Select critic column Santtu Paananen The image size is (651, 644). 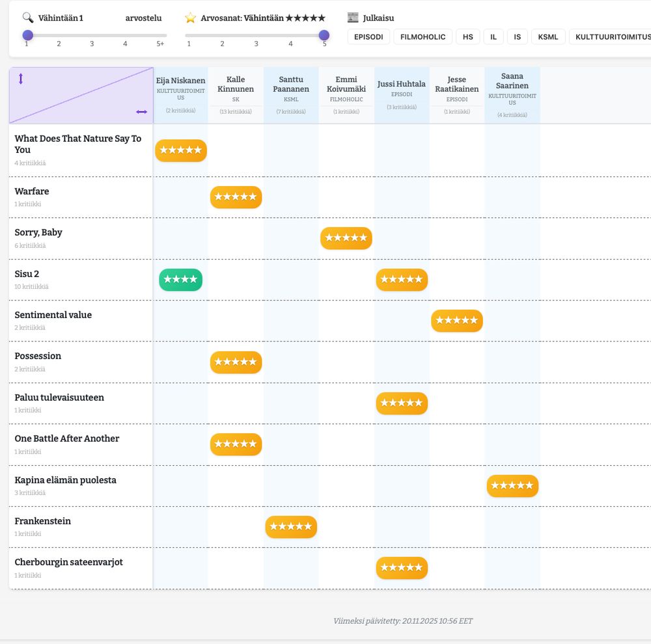291,95
